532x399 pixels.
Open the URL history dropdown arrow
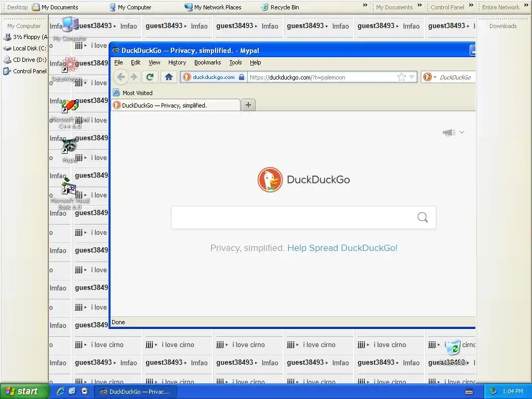(x=411, y=77)
